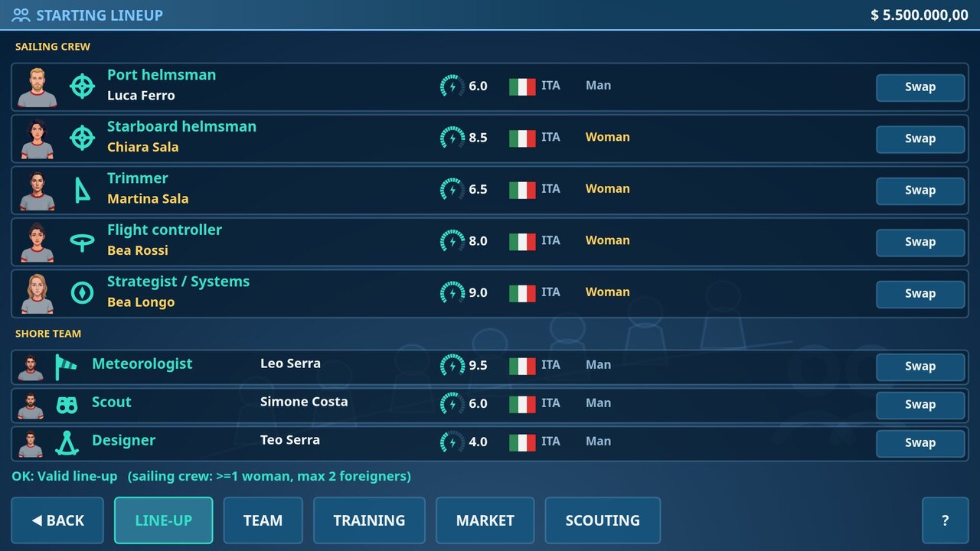Click Bea Longo's energy gauge icon
Image resolution: width=980 pixels, height=551 pixels.
452,292
